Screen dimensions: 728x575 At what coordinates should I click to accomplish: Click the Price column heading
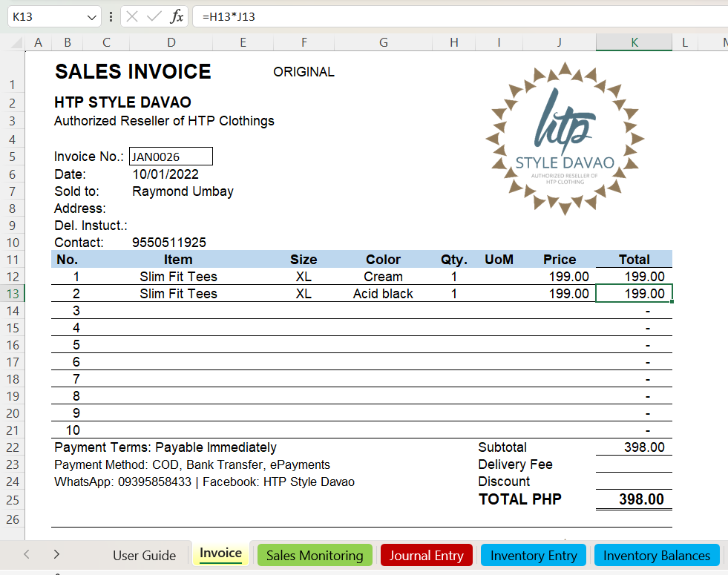pyautogui.click(x=560, y=260)
